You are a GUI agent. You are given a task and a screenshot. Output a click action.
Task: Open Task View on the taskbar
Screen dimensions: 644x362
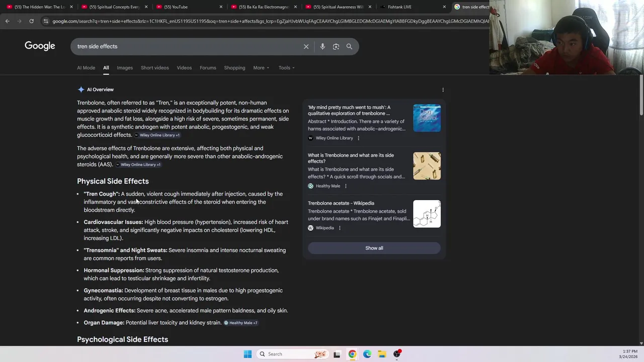(x=337, y=354)
